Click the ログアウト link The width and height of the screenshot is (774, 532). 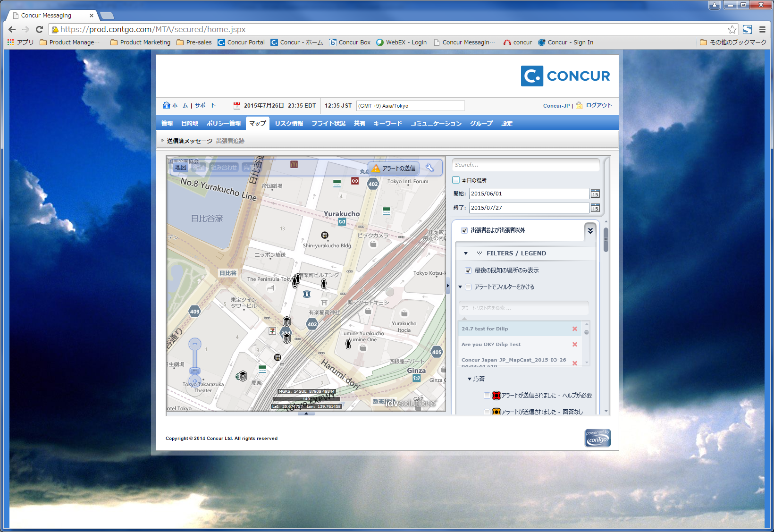point(598,105)
